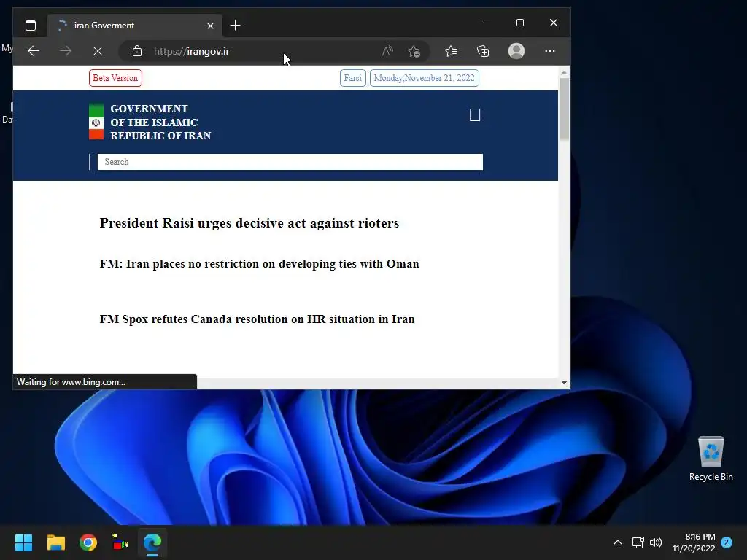Open the network status tray icon
Screen dimensions: 747x560
(638, 542)
